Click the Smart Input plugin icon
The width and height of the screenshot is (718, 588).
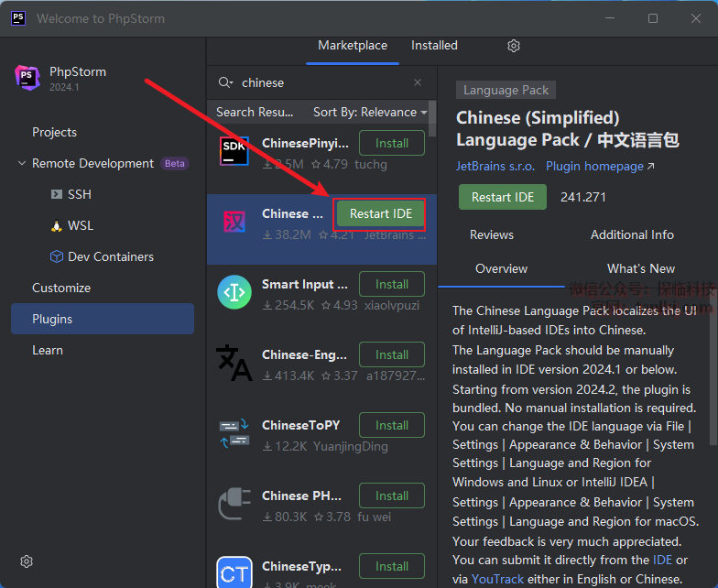[x=234, y=293]
